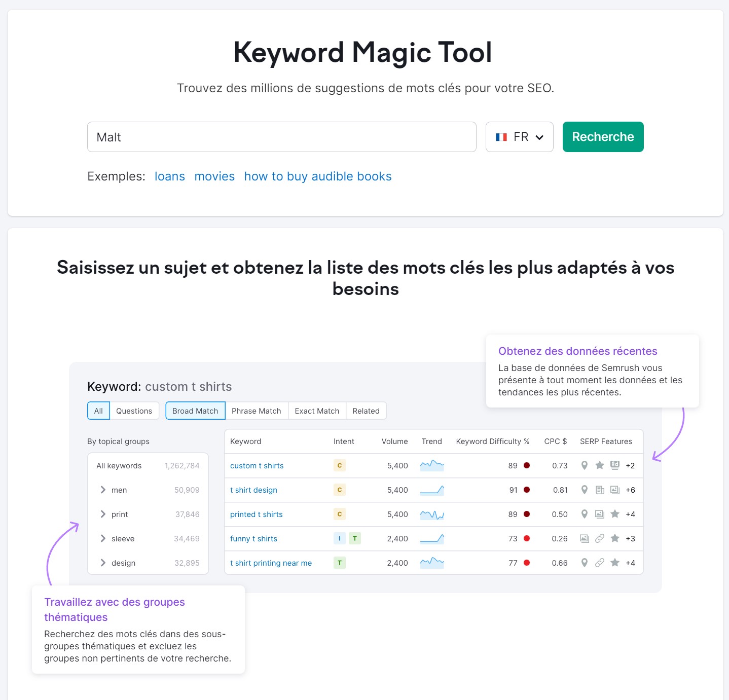The width and height of the screenshot is (729, 700).
Task: Open the FR country dropdown
Action: tap(519, 137)
